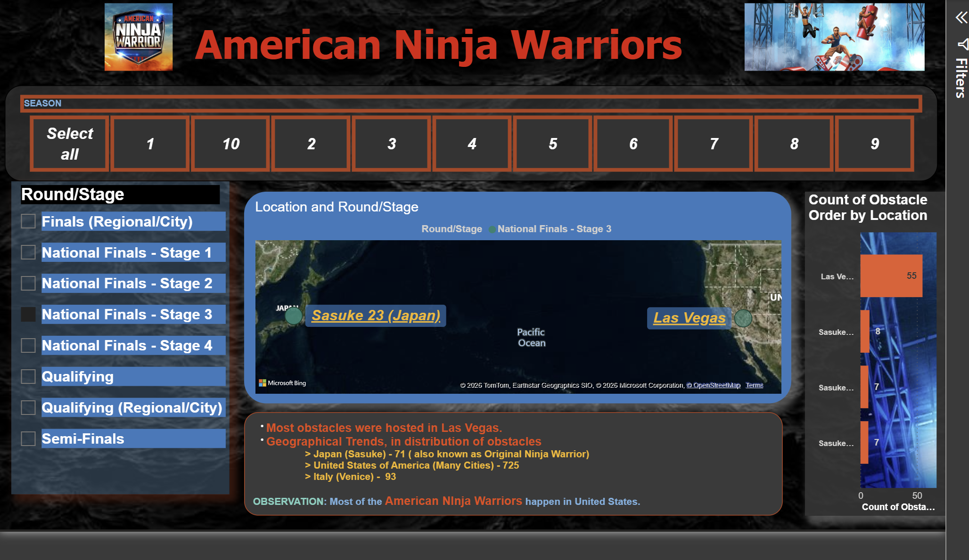This screenshot has width=969, height=560.
Task: Enable the Qualifying checkbox
Action: click(x=28, y=376)
